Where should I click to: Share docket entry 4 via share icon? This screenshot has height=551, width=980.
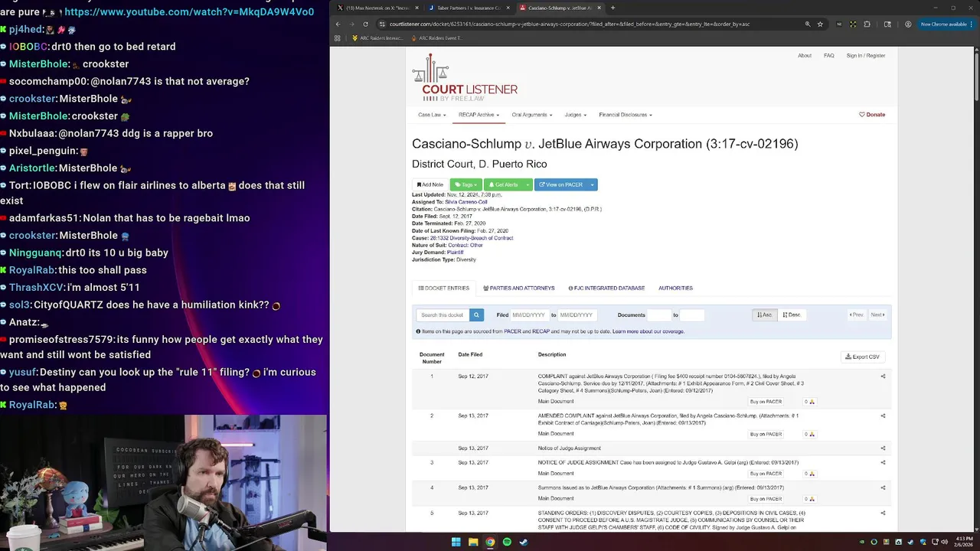tap(883, 487)
